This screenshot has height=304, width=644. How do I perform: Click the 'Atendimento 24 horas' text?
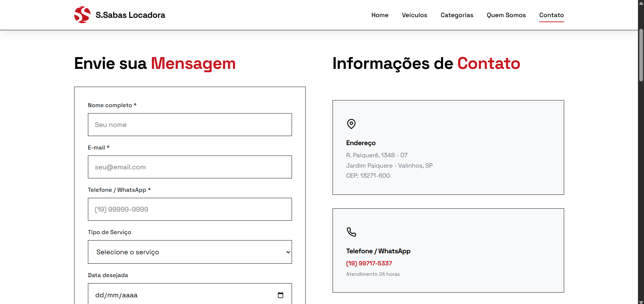pos(373,274)
